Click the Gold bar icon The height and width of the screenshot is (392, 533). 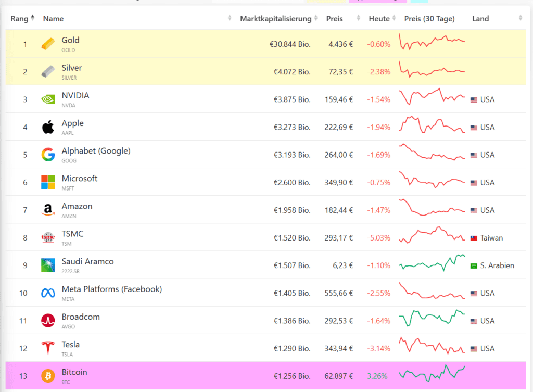[48, 44]
